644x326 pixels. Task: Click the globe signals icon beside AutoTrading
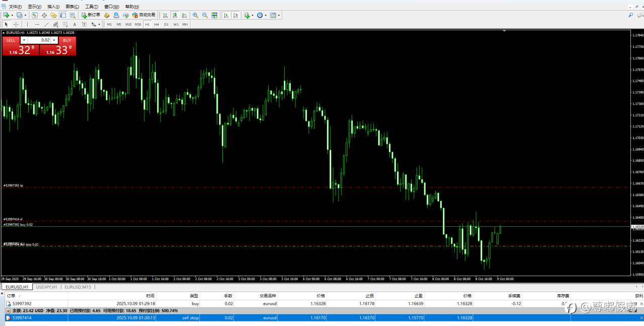tap(126, 15)
